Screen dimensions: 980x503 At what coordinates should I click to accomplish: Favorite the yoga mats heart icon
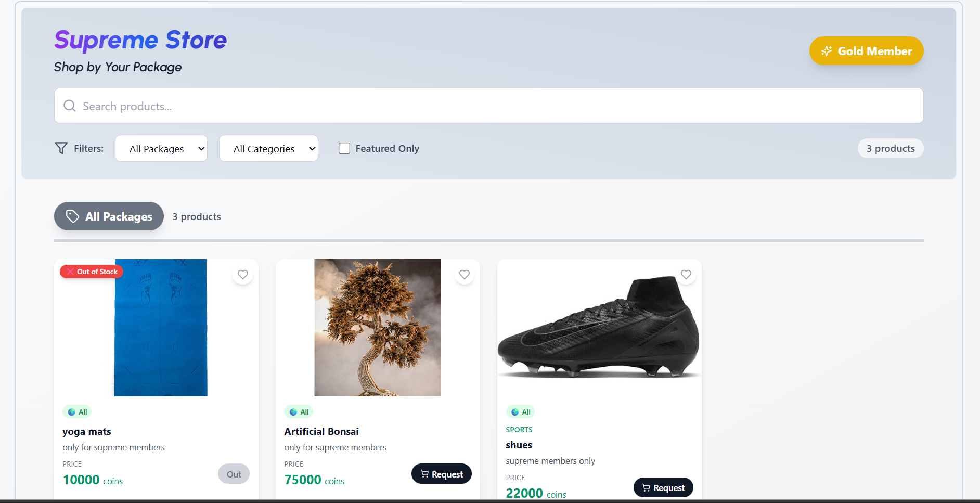243,274
